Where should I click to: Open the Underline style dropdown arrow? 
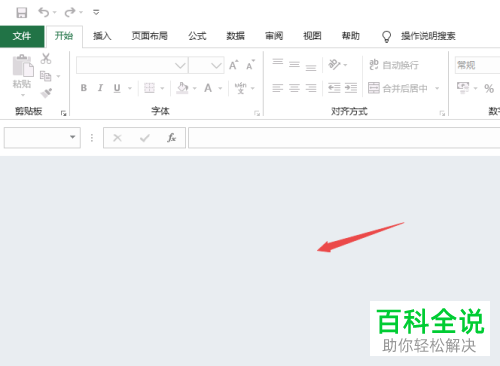tap(130, 88)
